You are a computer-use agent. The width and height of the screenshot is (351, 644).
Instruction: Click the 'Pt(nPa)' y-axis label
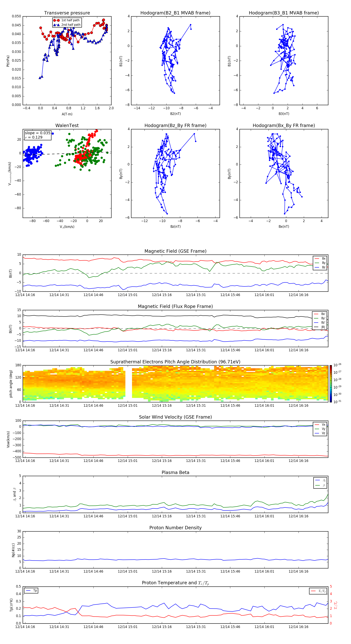click(x=8, y=61)
